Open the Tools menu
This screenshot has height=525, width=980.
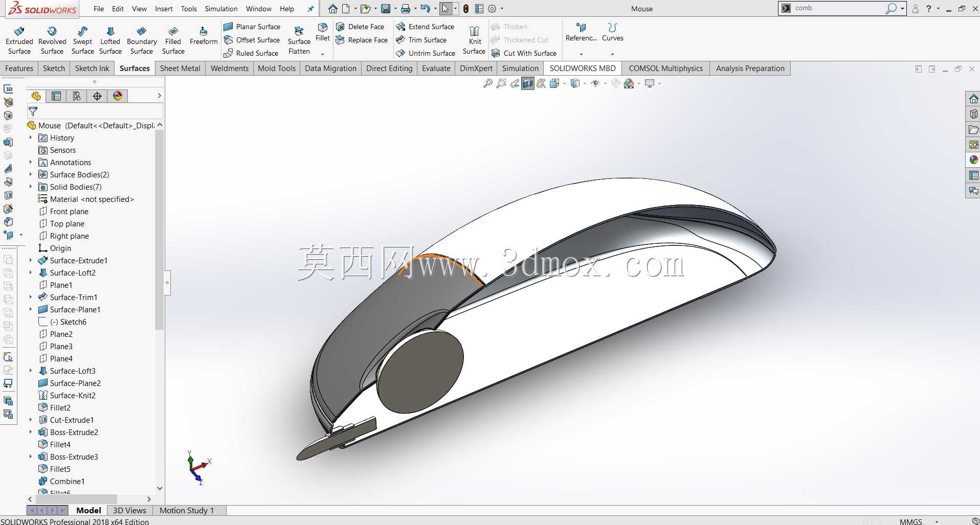[189, 9]
